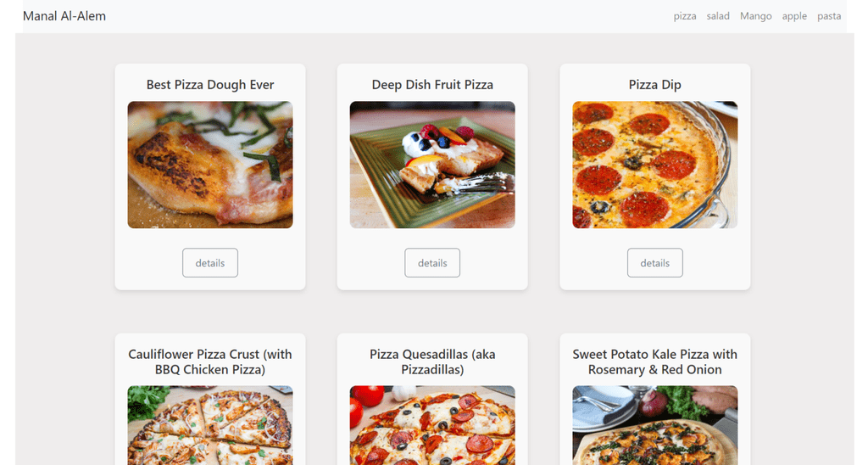Select the Pizza Quesadillas image
Image resolution: width=868 pixels, height=465 pixels.
[x=432, y=425]
